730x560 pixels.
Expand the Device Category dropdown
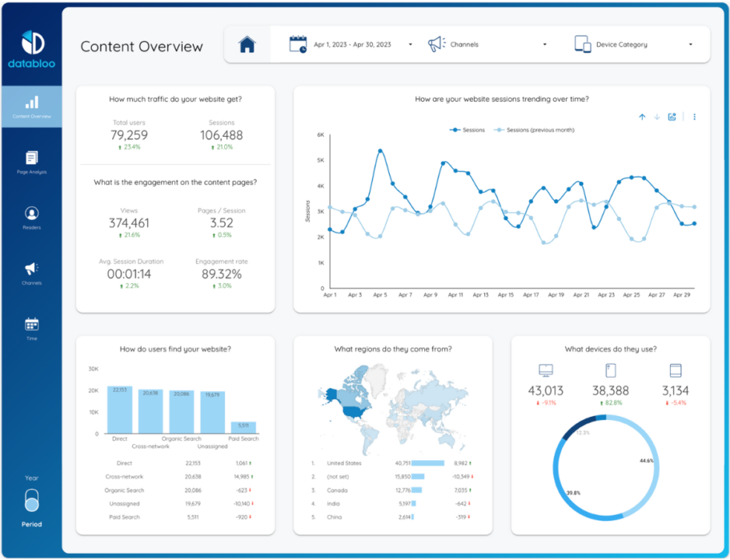(x=636, y=44)
